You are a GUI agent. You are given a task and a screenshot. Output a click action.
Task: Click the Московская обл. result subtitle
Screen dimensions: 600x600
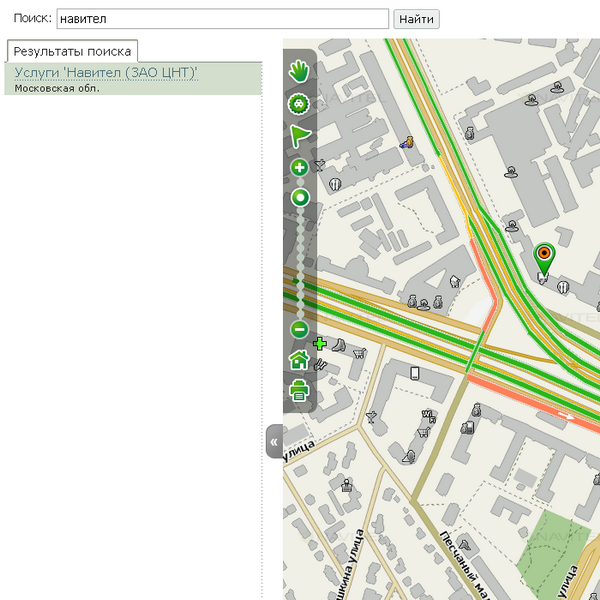pyautogui.click(x=57, y=88)
